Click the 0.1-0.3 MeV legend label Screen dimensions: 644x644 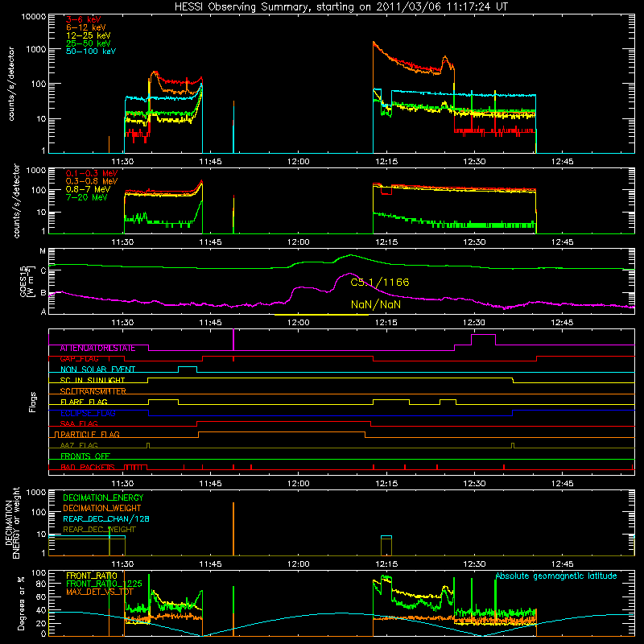pyautogui.click(x=92, y=173)
